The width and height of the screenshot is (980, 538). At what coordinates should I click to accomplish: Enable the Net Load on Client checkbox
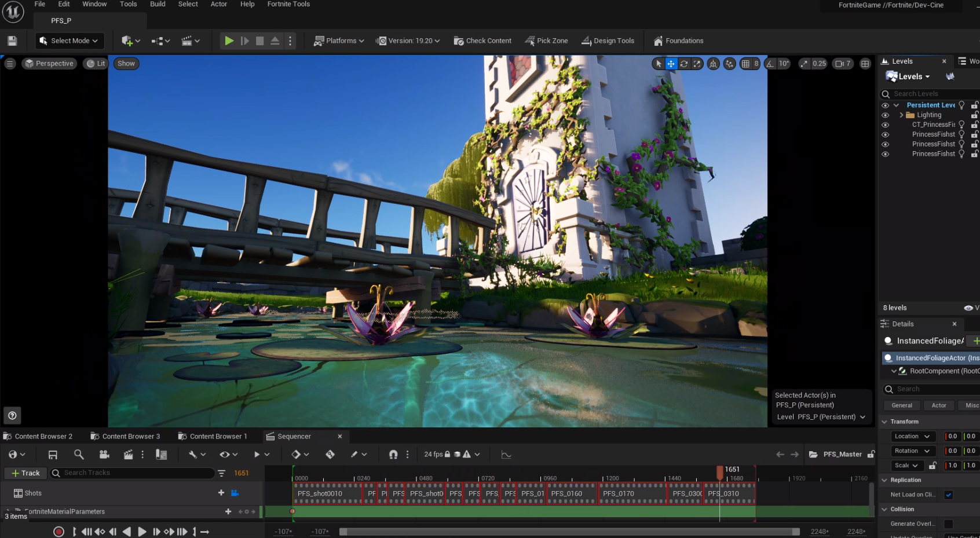[948, 495]
